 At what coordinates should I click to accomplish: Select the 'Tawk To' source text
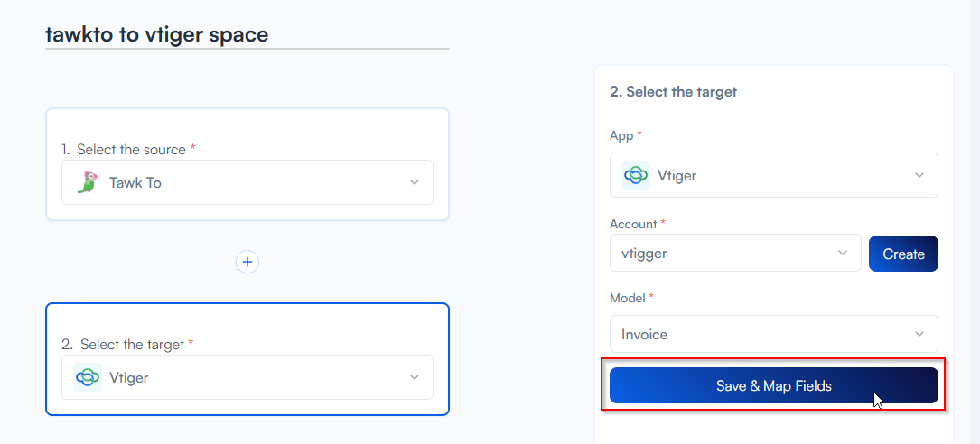(x=135, y=182)
